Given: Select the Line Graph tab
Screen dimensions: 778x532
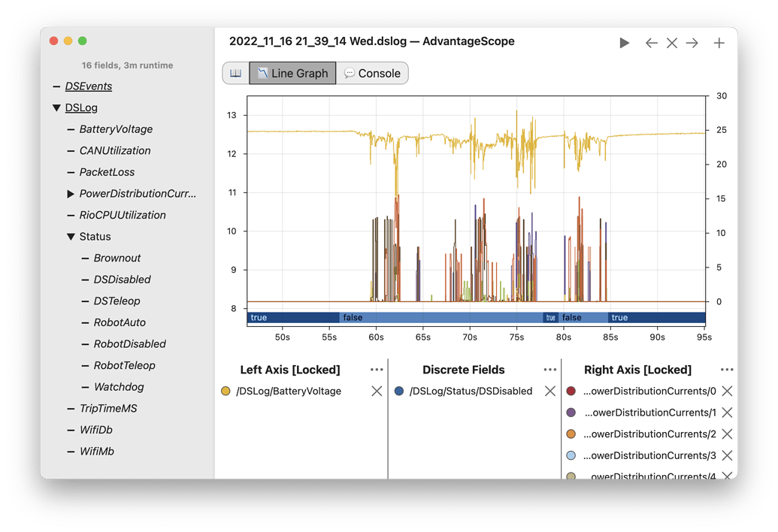Looking at the screenshot, I should [x=292, y=72].
